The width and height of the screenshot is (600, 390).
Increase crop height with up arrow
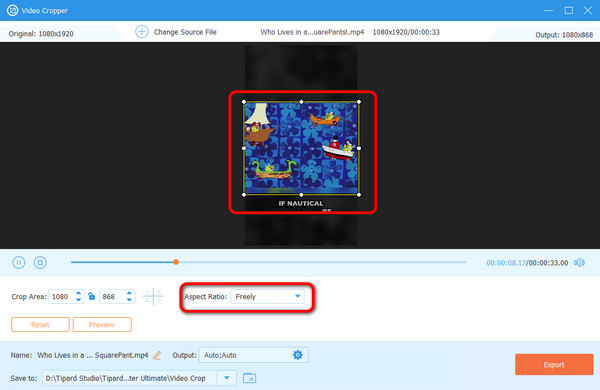tap(129, 293)
